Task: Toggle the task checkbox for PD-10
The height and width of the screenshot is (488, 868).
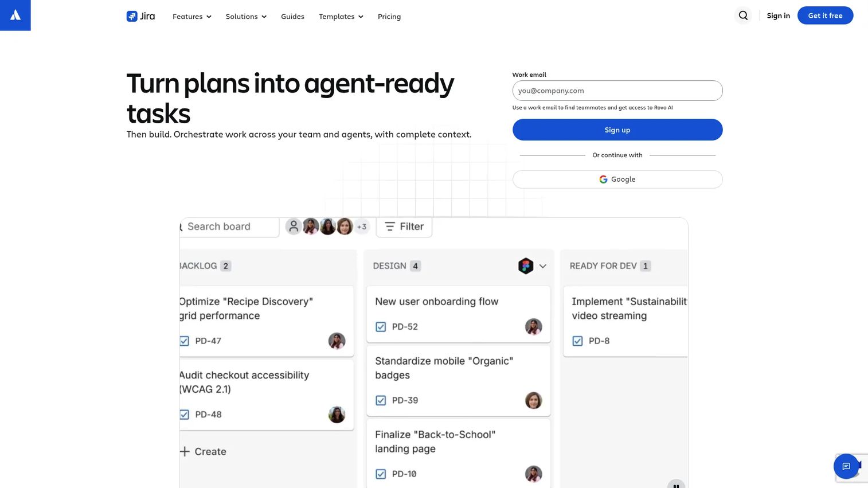Action: click(x=381, y=474)
